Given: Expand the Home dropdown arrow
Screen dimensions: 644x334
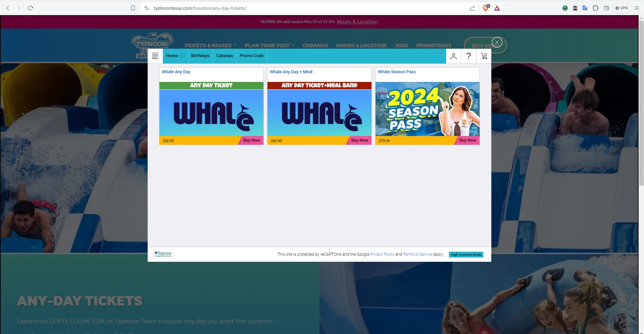Looking at the screenshot, I should pyautogui.click(x=182, y=55).
